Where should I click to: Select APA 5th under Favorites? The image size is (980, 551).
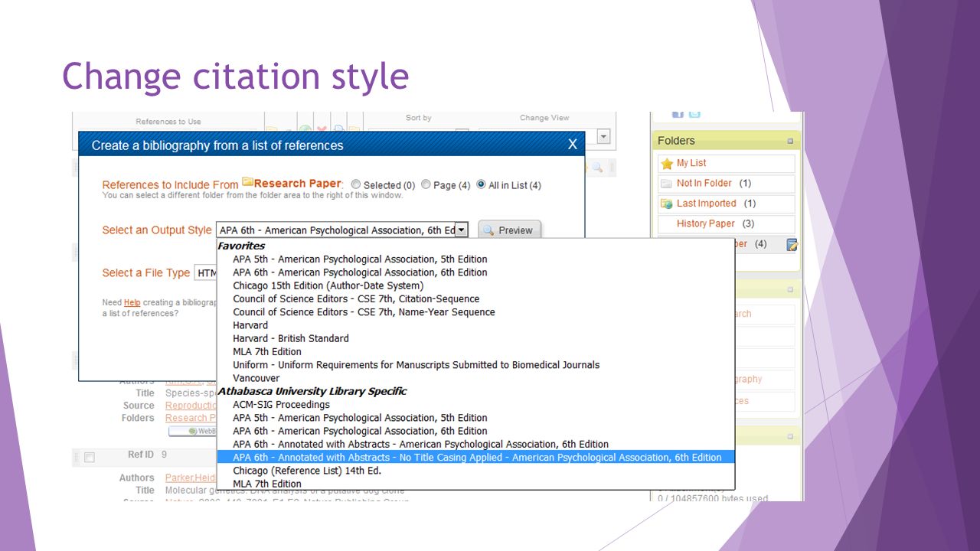(x=360, y=259)
